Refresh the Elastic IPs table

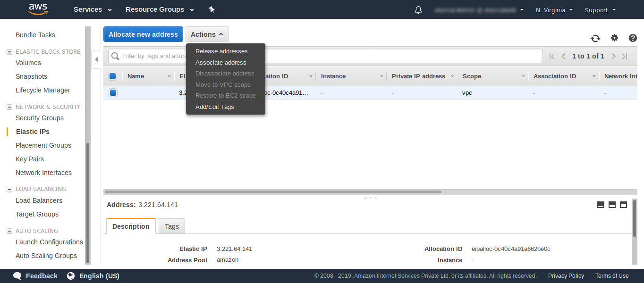pos(595,38)
